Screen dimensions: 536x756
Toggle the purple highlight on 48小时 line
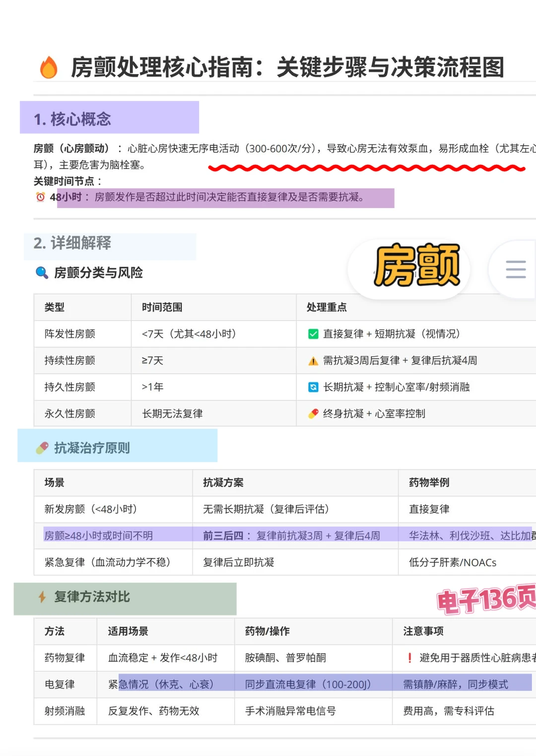(x=226, y=197)
